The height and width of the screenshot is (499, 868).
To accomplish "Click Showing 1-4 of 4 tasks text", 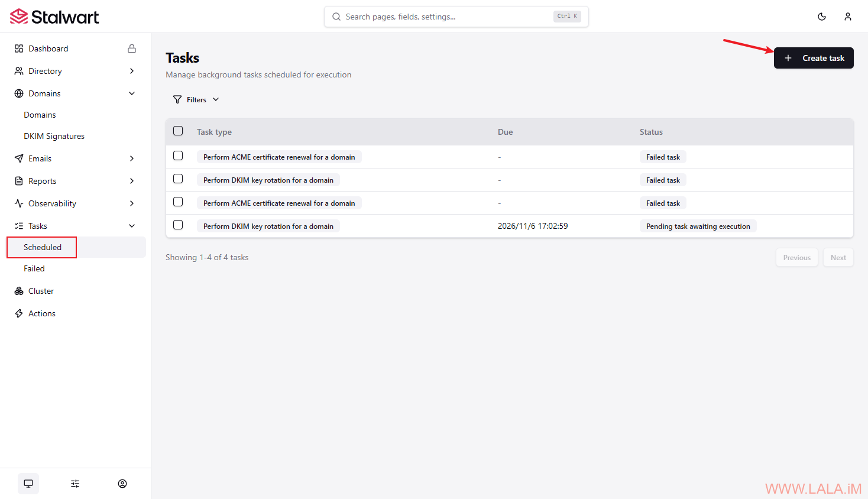I will pyautogui.click(x=207, y=257).
